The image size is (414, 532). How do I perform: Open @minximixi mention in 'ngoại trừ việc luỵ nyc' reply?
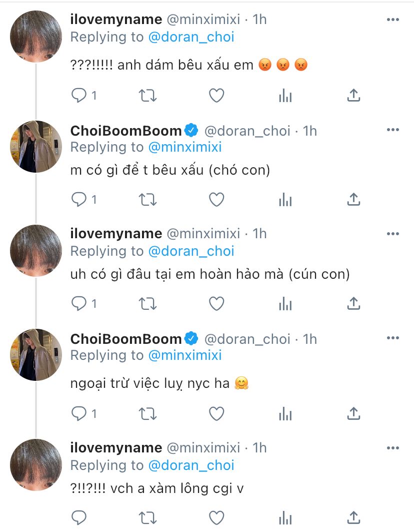tap(184, 355)
